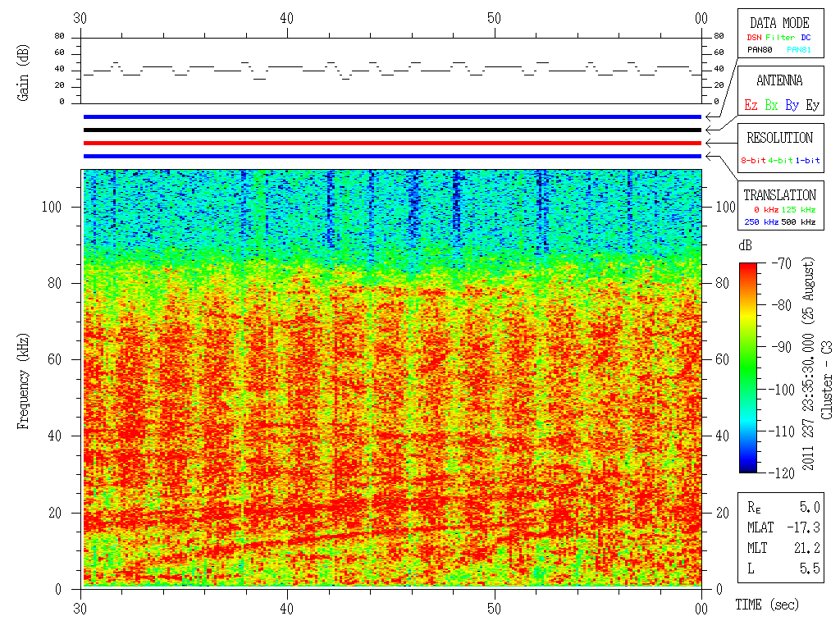
Task: Click the 50 tick on top time axis
Action: 494,18
